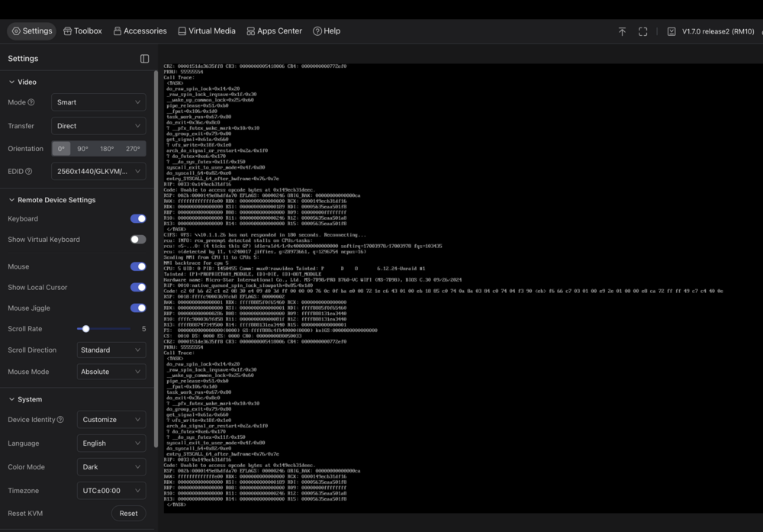Click the Toolbox briefcase icon

coord(68,31)
